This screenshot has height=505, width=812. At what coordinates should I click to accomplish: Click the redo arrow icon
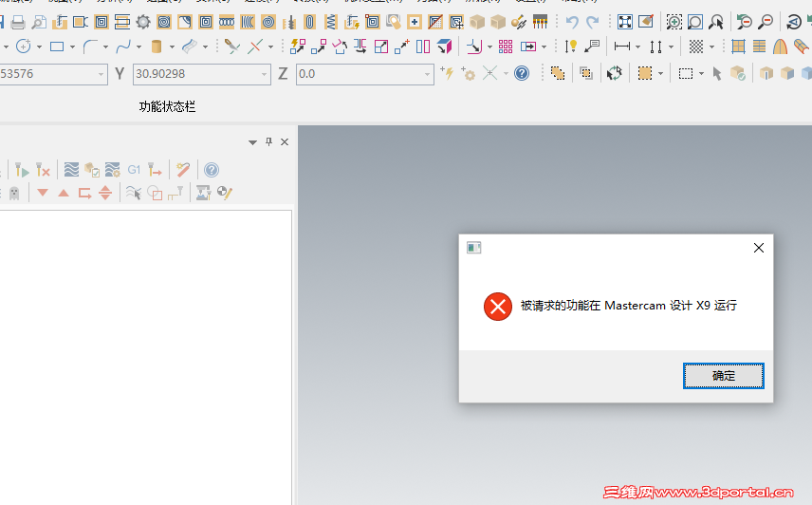point(593,22)
